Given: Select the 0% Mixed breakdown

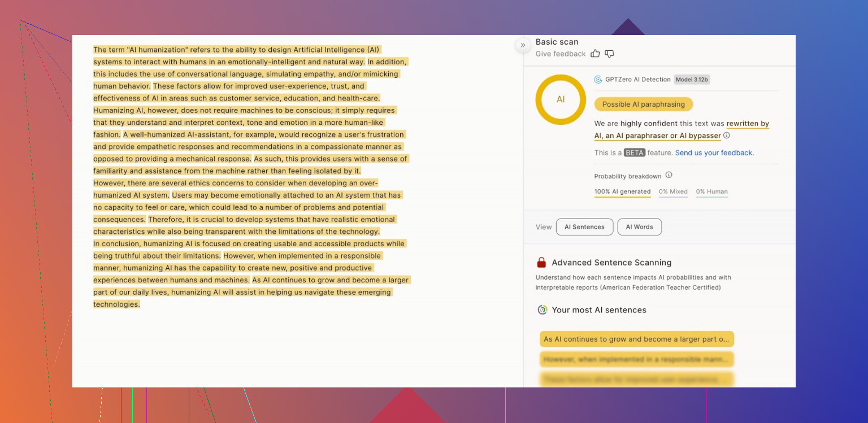Looking at the screenshot, I should (x=673, y=192).
